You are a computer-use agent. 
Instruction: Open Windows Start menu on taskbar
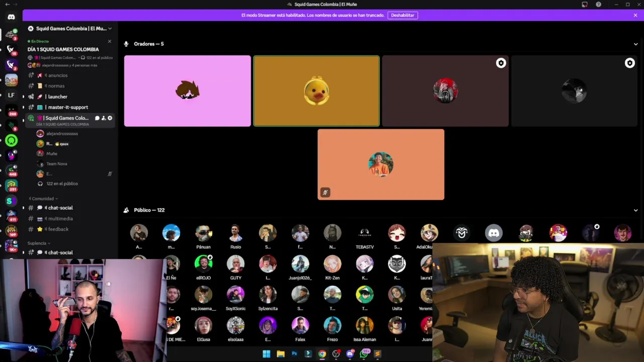tap(266, 354)
